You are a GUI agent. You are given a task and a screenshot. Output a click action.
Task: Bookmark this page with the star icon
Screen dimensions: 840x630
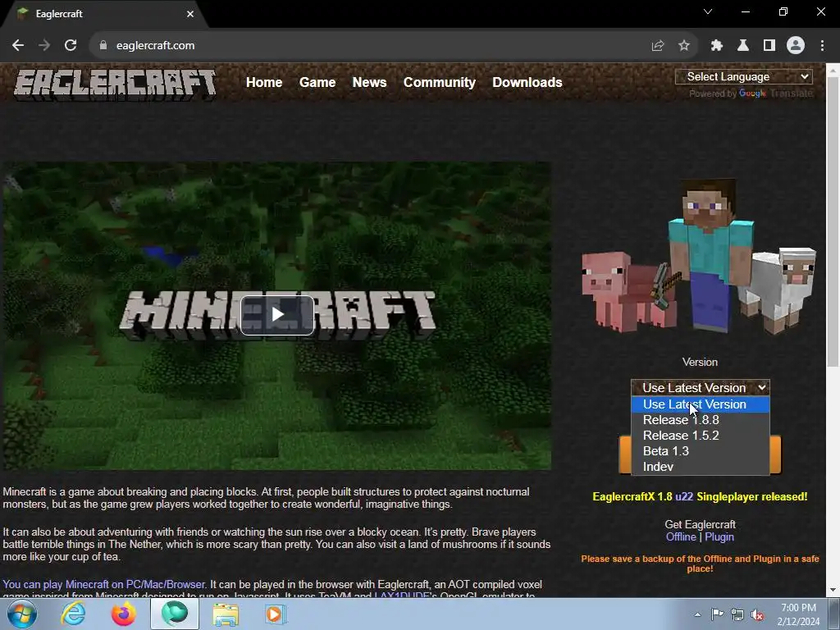coord(684,46)
